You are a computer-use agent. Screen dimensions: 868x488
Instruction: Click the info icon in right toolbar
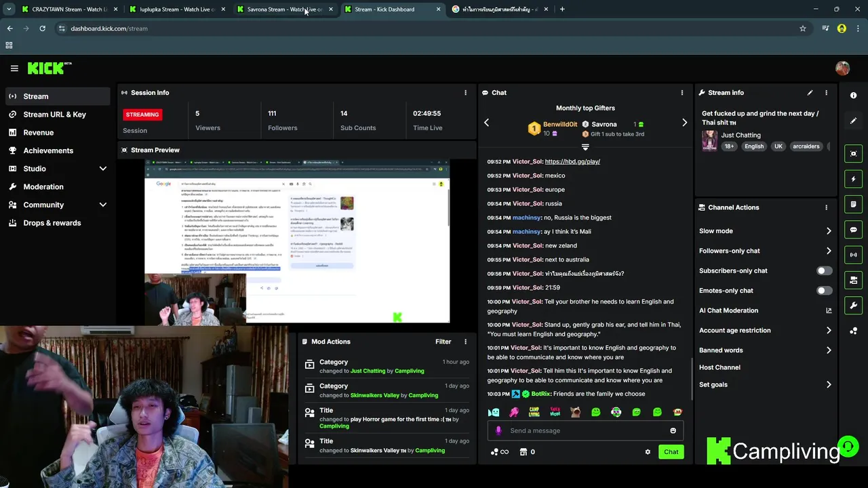[x=853, y=96]
